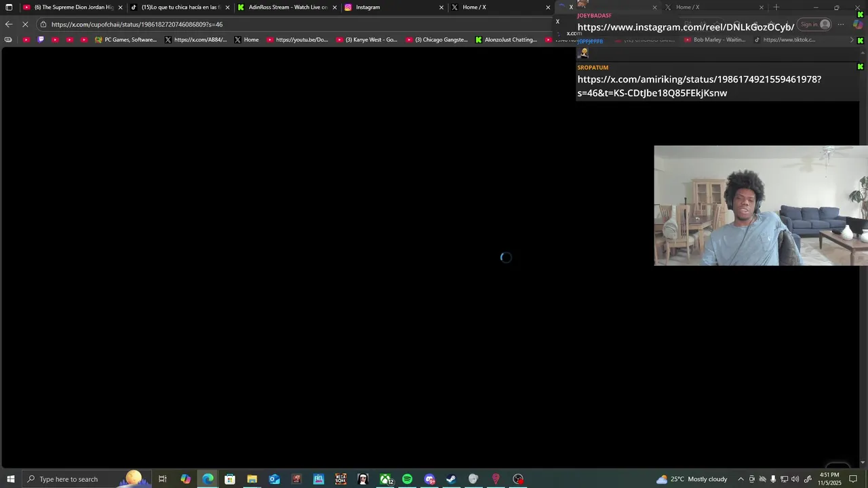Show hidden system tray icons
This screenshot has height=488, width=868.
click(741, 479)
